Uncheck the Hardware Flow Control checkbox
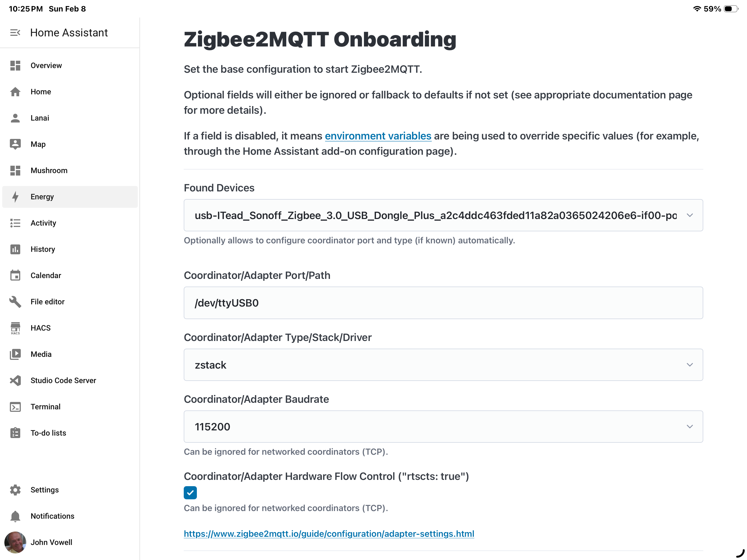This screenshot has width=747, height=560. pos(190,492)
